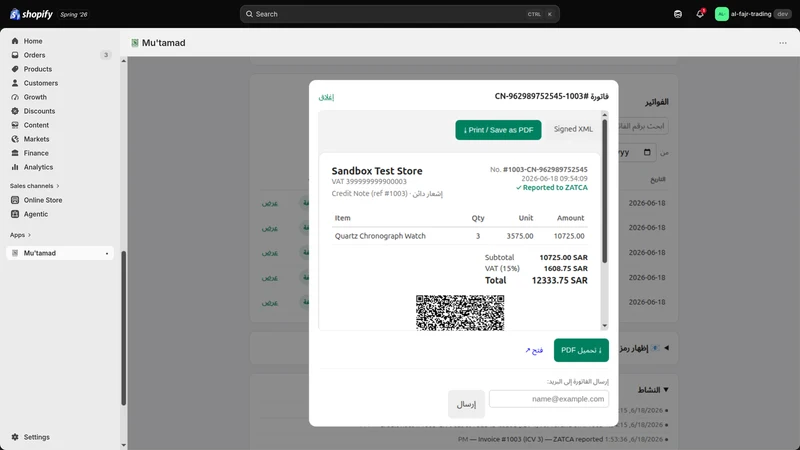Click sidebar scrollbar down arrow

tap(123, 445)
